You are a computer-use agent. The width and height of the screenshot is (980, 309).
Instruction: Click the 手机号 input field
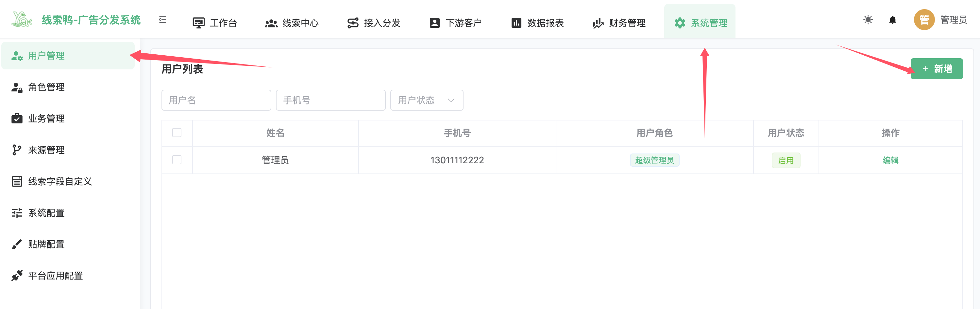(x=330, y=100)
